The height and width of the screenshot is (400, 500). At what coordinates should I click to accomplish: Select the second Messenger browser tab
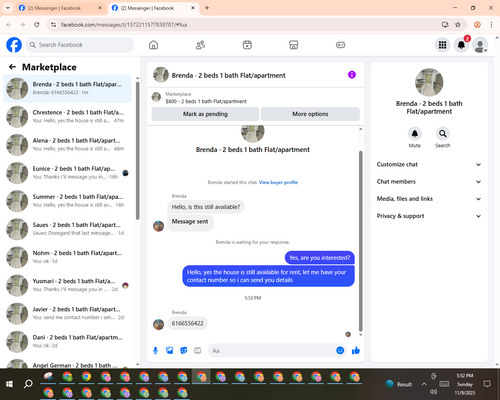click(153, 8)
